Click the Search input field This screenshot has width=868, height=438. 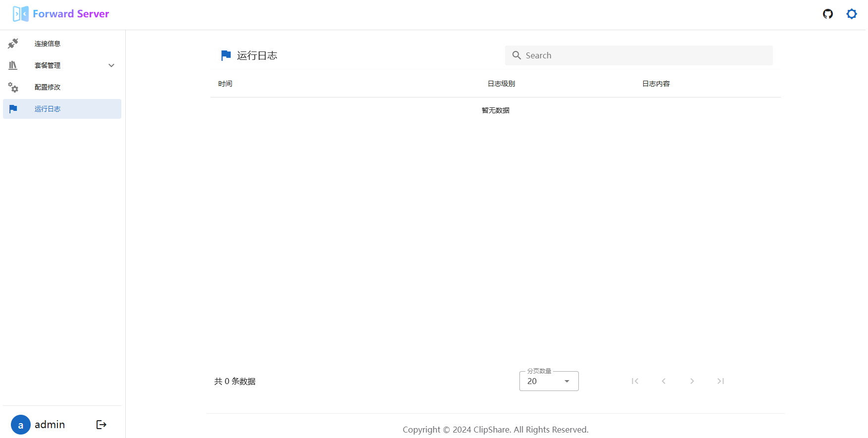coord(644,55)
